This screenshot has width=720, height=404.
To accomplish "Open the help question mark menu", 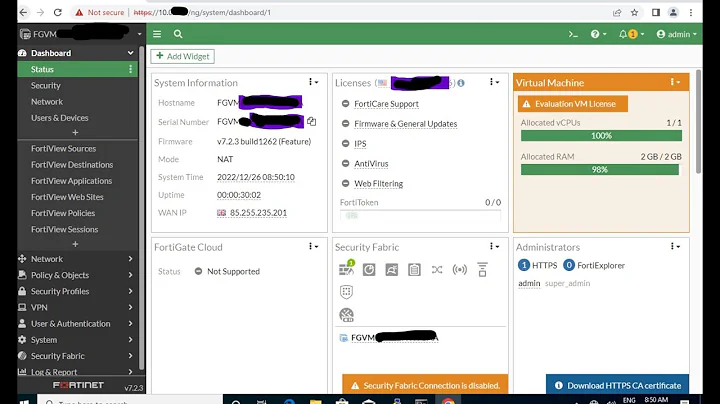I will tap(598, 34).
